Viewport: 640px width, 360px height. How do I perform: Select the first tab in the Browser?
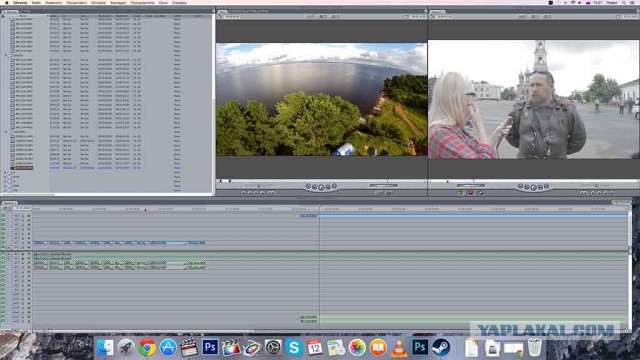[10, 12]
